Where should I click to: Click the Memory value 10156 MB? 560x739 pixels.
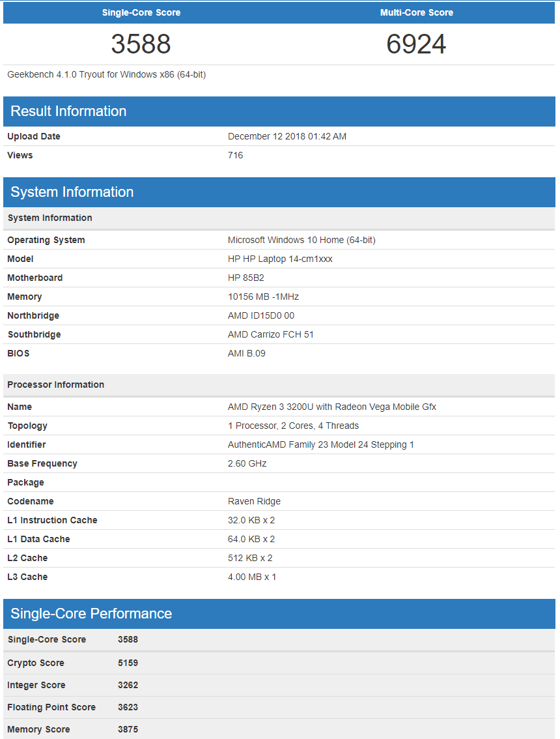point(263,297)
